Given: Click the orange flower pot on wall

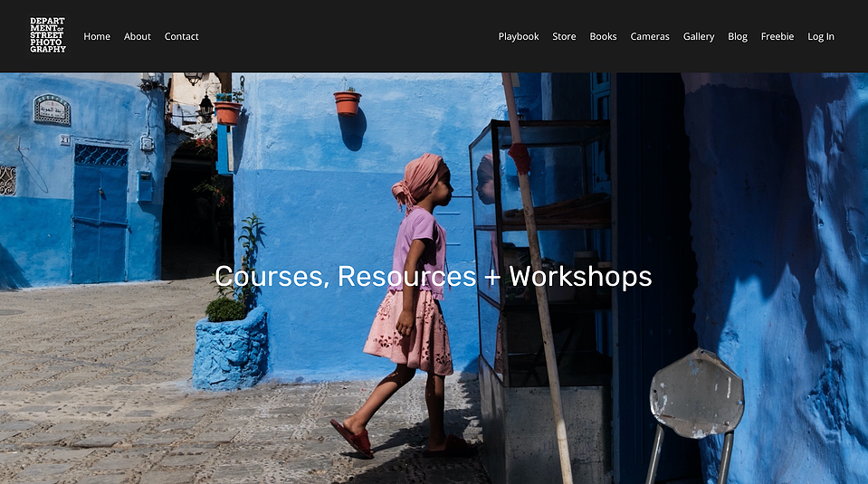Looking at the screenshot, I should pyautogui.click(x=347, y=102).
